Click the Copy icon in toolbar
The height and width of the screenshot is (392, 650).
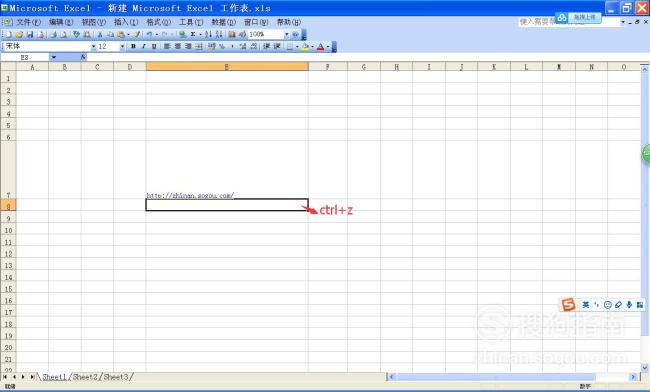(111, 34)
